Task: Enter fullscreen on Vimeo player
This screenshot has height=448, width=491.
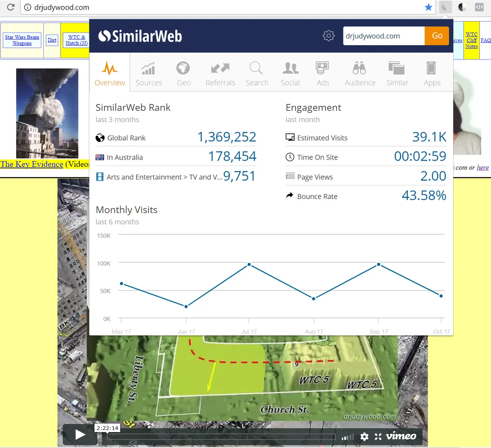Action: (378, 436)
